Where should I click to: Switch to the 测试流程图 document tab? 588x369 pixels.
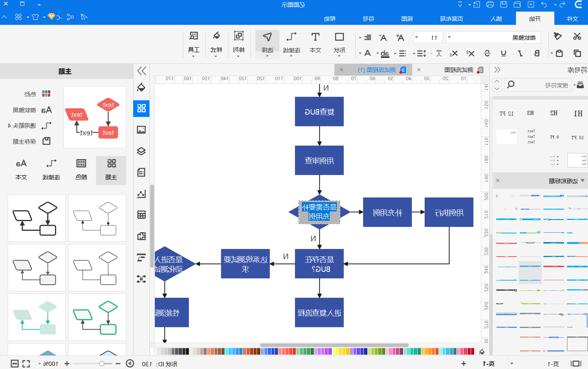(x=459, y=70)
